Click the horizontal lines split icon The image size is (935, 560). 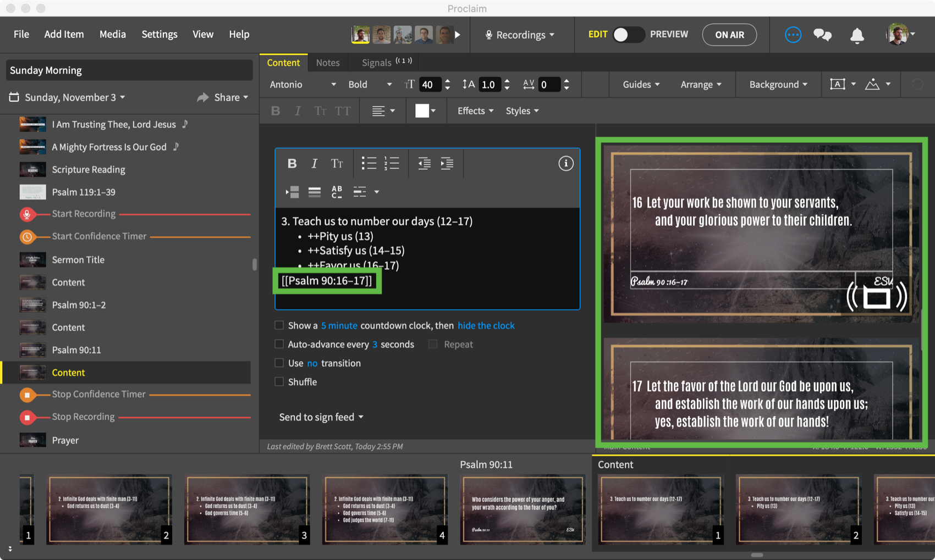point(315,192)
